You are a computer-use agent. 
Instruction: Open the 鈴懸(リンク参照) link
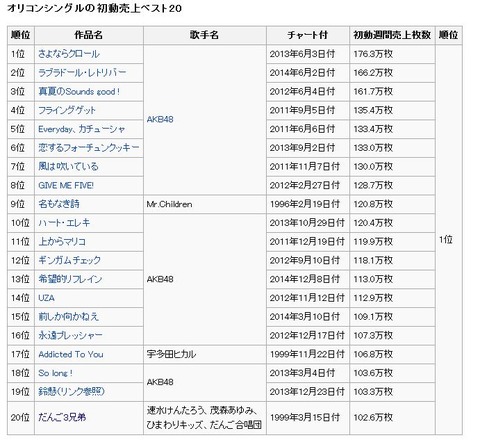[71, 392]
